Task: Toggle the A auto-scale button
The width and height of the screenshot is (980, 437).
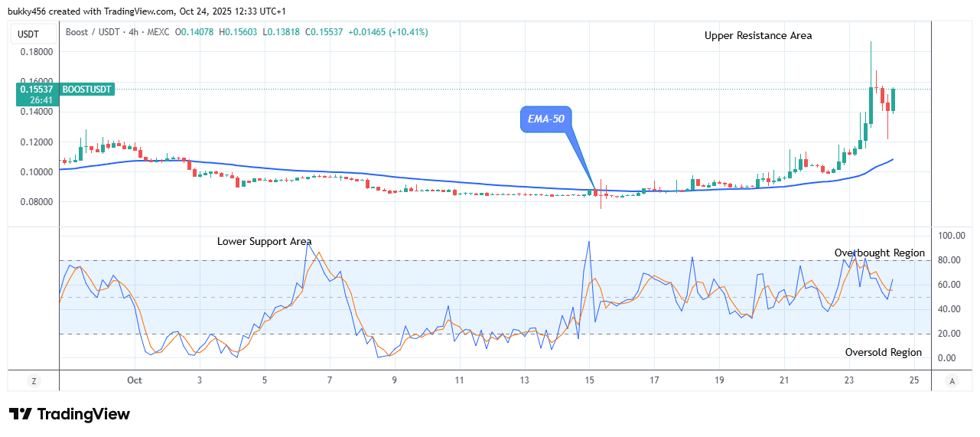Action: tap(952, 380)
